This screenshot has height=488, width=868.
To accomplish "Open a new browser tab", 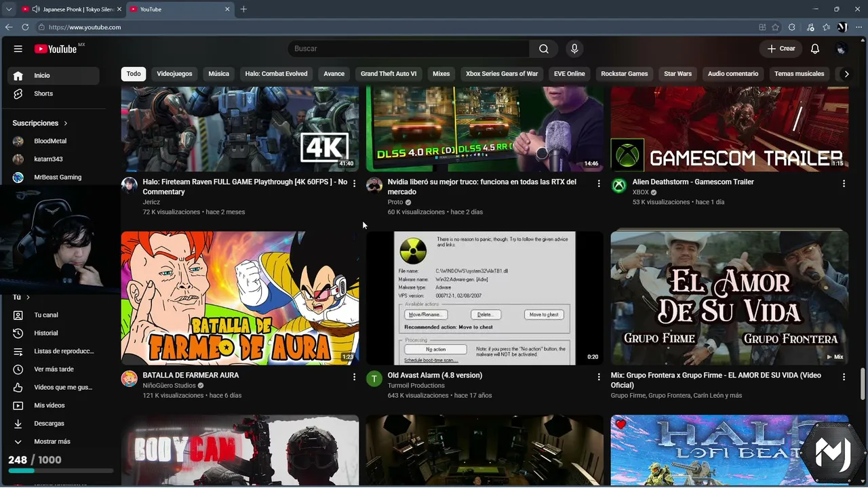I will point(243,9).
